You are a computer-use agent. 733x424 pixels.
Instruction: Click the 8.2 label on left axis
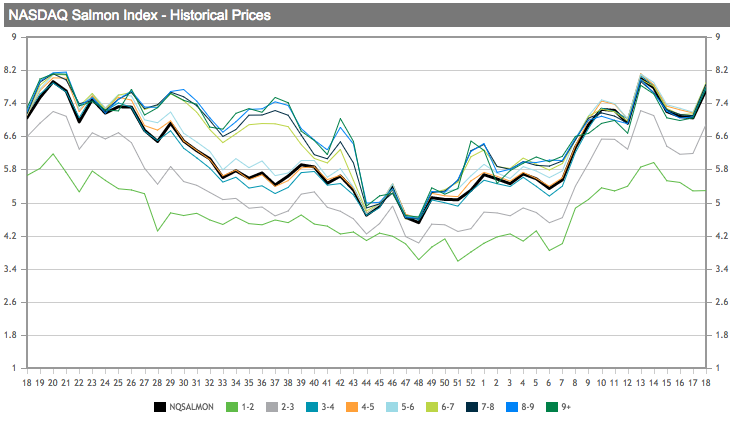click(10, 71)
